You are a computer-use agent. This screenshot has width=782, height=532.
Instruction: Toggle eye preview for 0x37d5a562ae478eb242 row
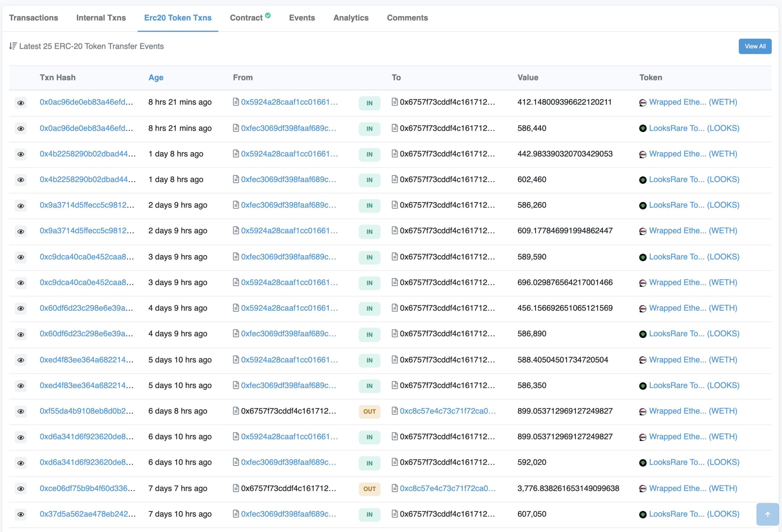(21, 515)
